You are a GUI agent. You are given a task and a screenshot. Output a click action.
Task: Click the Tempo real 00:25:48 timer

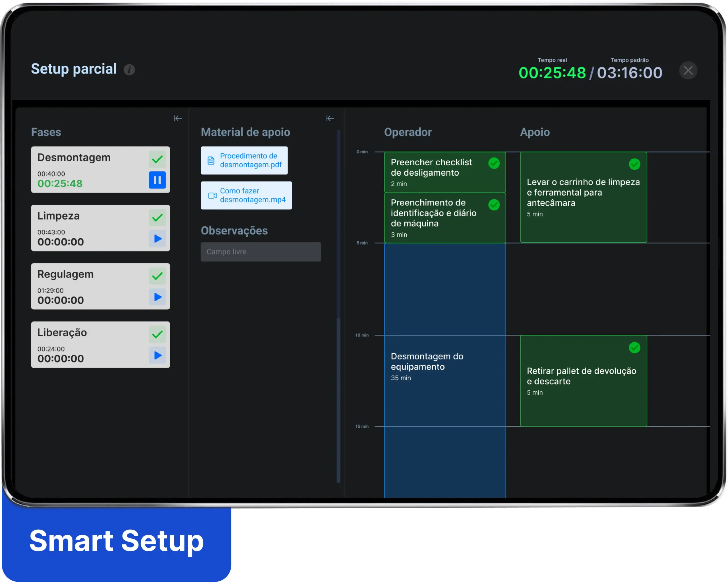(552, 73)
